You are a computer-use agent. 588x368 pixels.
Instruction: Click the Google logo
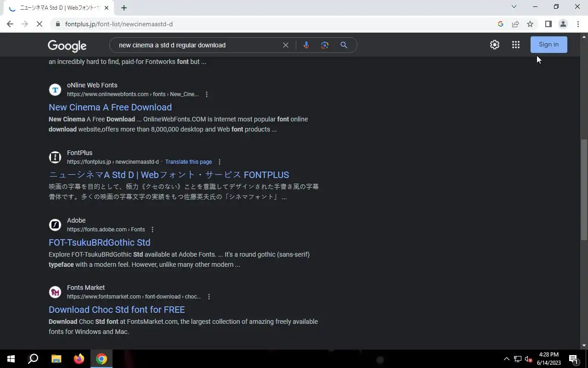[67, 46]
